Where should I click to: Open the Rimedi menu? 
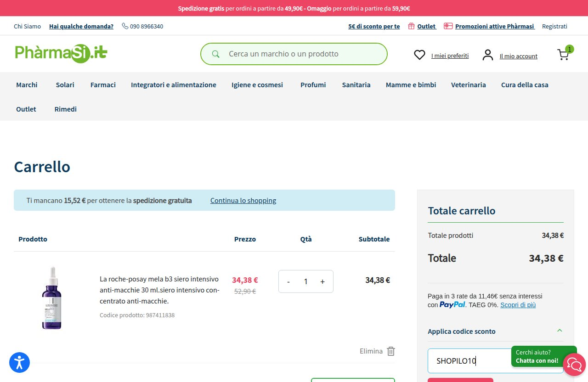tap(66, 109)
